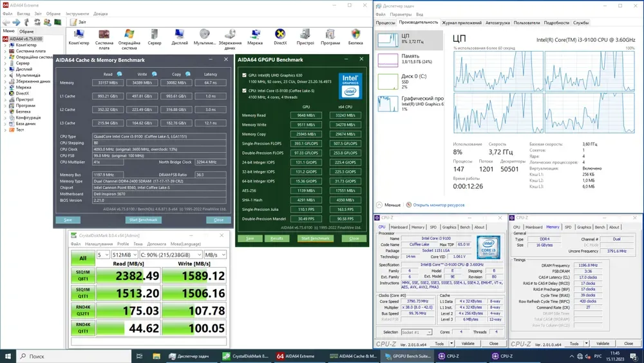Click the Мережа network icon
644x363 pixels.
coord(255,35)
